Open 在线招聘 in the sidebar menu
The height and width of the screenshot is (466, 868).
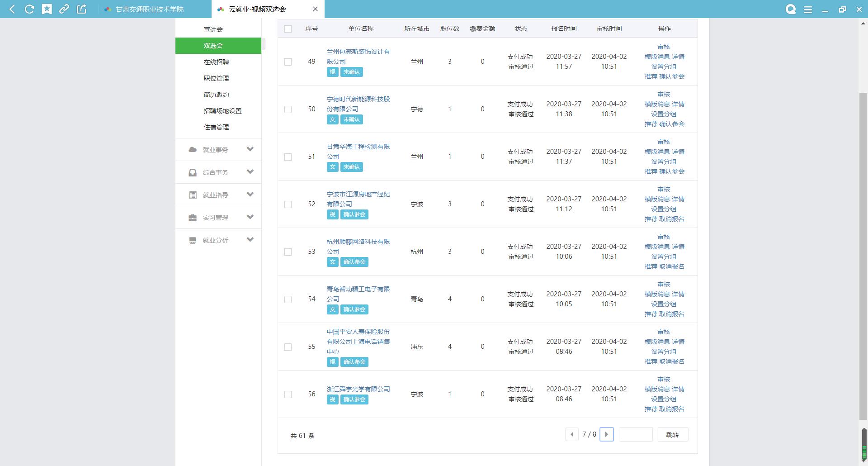tap(216, 62)
